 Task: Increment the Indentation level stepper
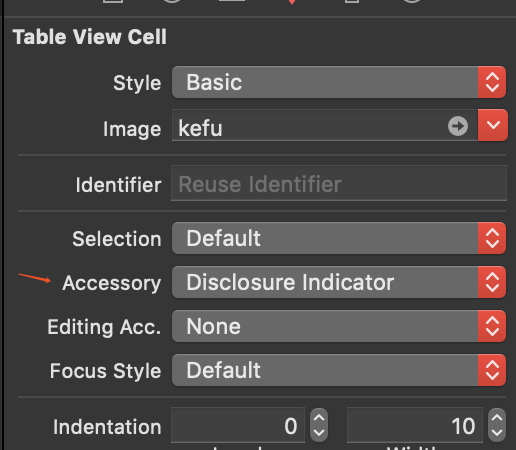(x=319, y=418)
